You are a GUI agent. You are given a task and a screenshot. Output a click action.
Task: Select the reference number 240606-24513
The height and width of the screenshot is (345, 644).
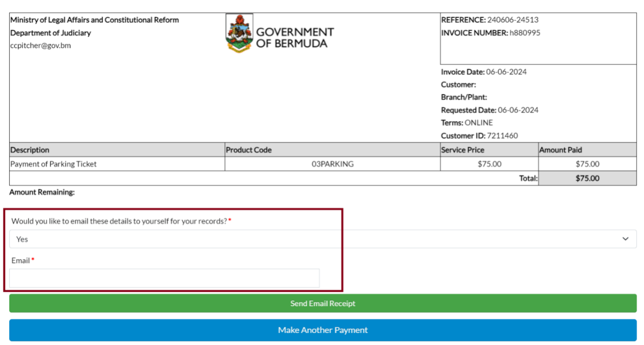(x=513, y=20)
